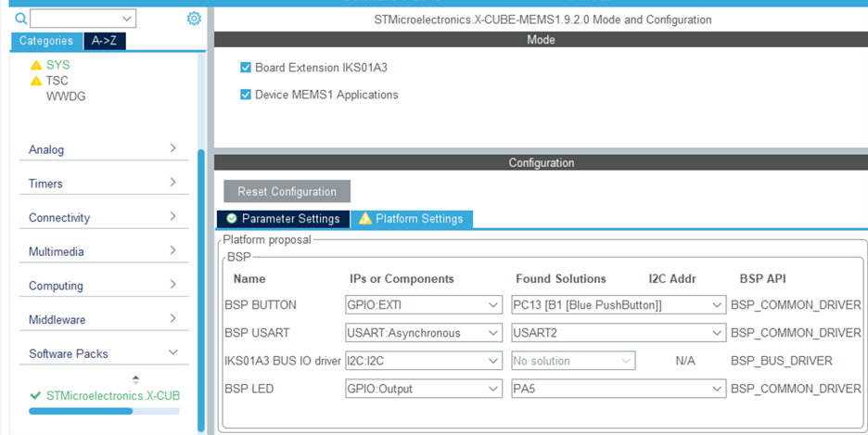Toggle Device MEMS1 Applications checkbox
This screenshot has height=435, width=868.
(x=246, y=95)
